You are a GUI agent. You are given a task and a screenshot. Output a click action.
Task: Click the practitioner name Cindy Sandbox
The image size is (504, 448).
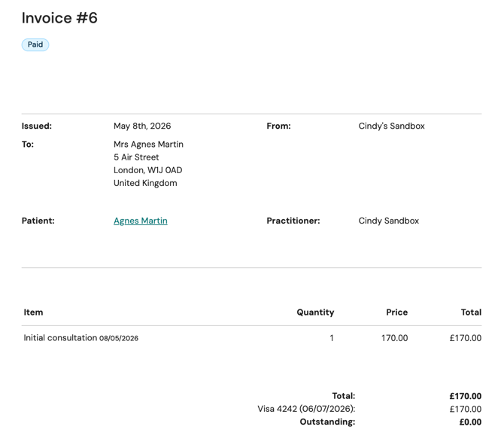point(389,221)
